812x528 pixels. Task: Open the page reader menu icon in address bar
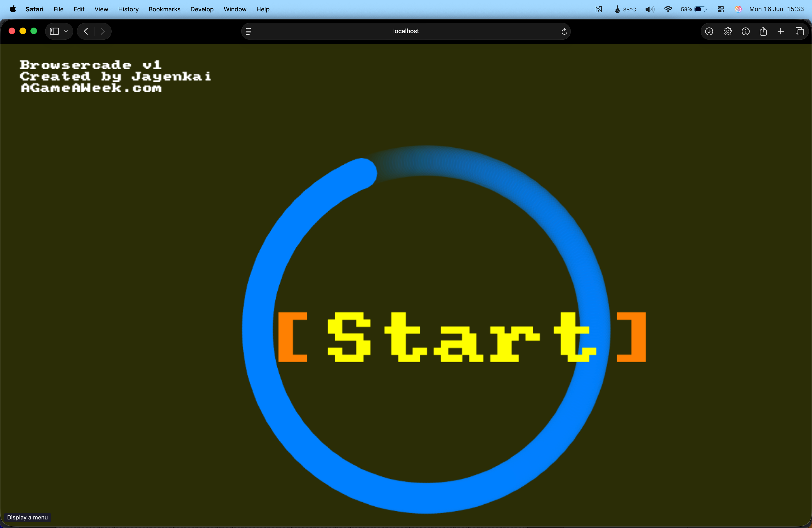(248, 31)
